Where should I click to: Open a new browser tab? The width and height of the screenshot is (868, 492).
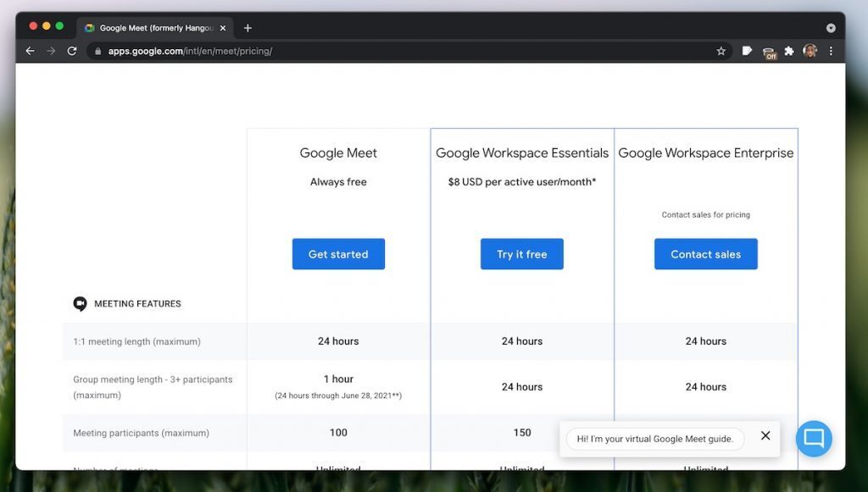pos(247,27)
